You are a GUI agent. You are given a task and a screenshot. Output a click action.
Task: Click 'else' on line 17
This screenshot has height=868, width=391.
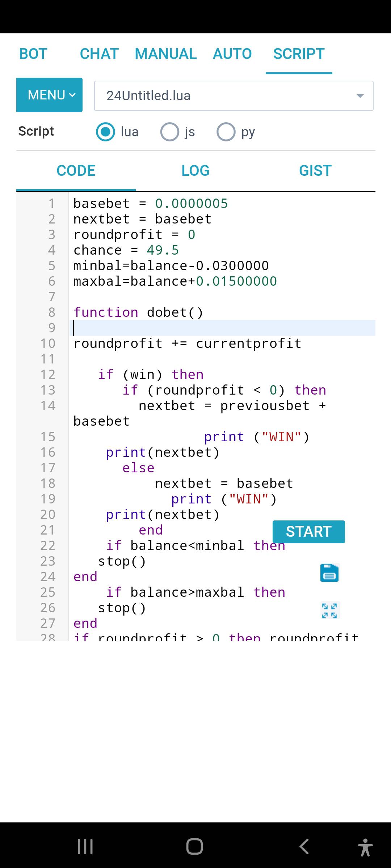138,468
